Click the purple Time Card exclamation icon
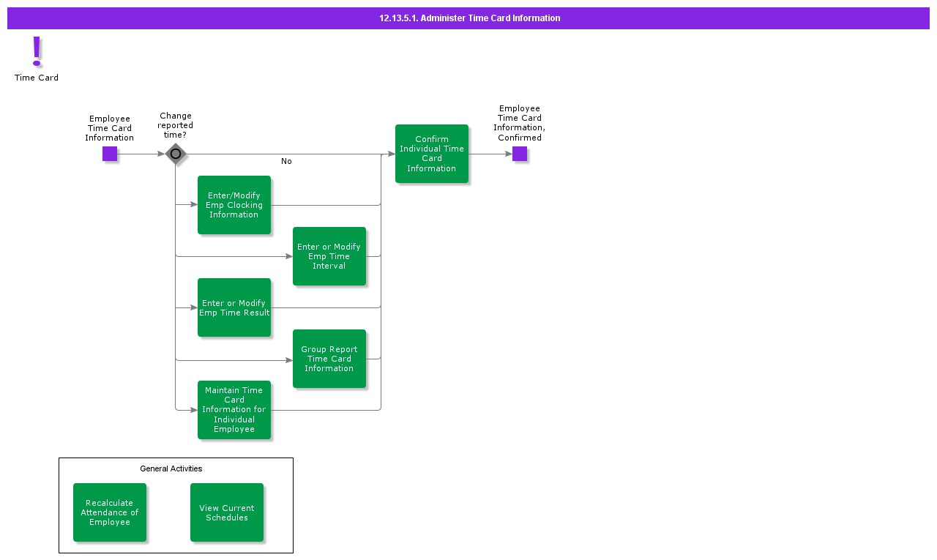Image resolution: width=937 pixels, height=560 pixels. [37, 51]
